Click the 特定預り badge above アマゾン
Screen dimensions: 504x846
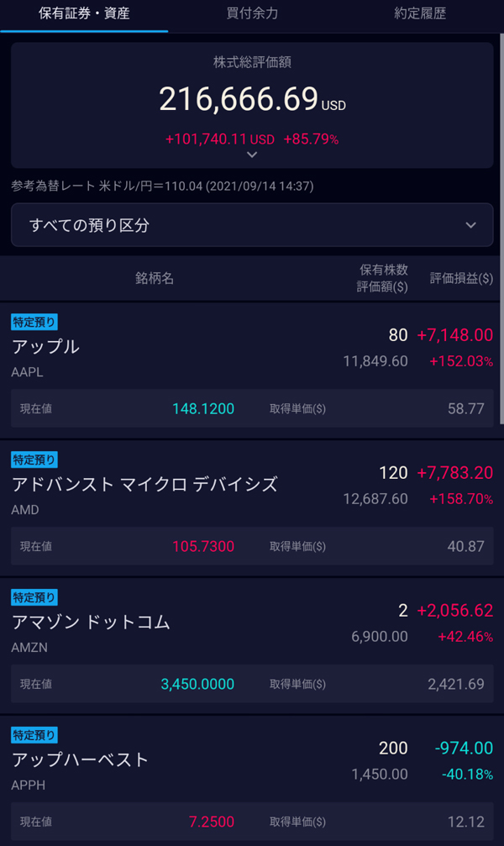(x=34, y=597)
